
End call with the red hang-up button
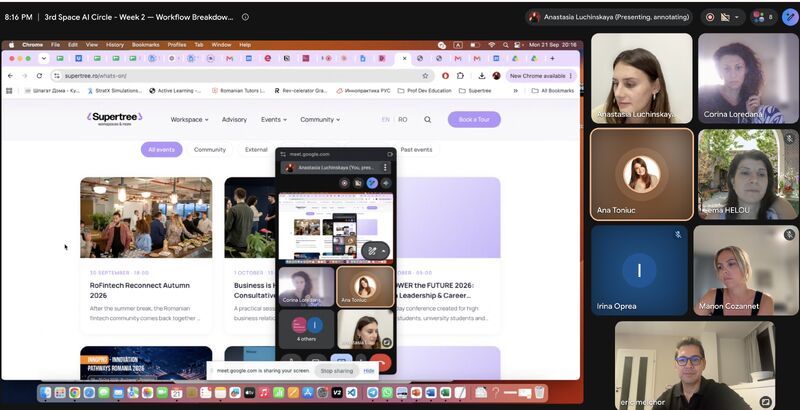tap(381, 363)
